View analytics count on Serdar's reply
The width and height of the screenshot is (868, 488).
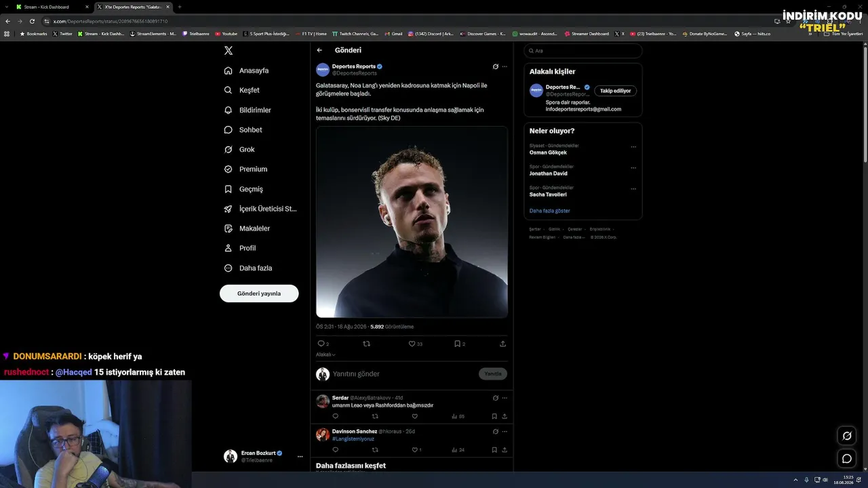(x=458, y=416)
